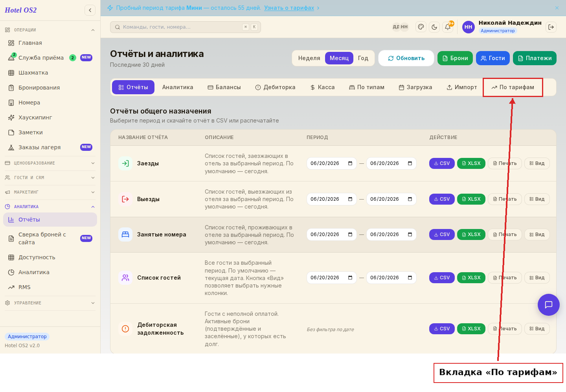Download XLSX for Выезды report
The width and height of the screenshot is (566, 392).
point(471,199)
